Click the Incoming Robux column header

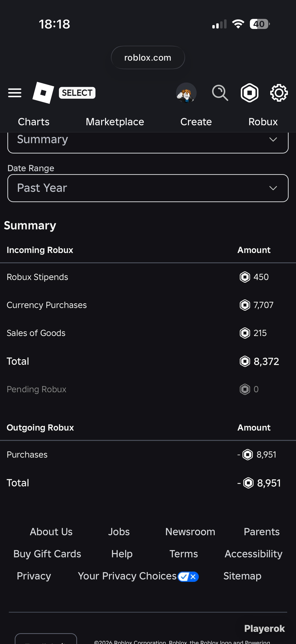click(x=40, y=250)
